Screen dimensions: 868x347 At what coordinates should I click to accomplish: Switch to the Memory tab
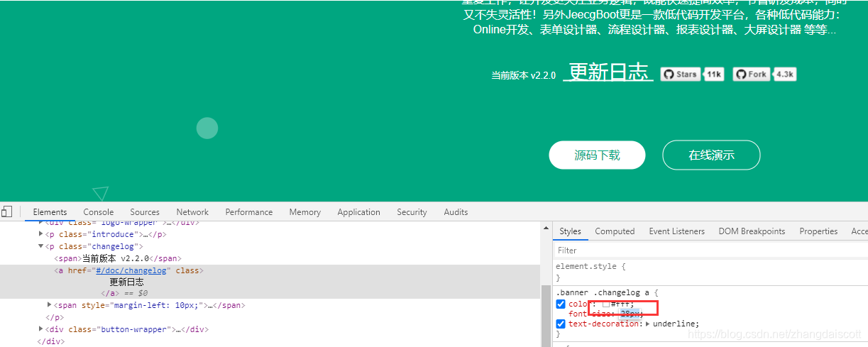305,212
